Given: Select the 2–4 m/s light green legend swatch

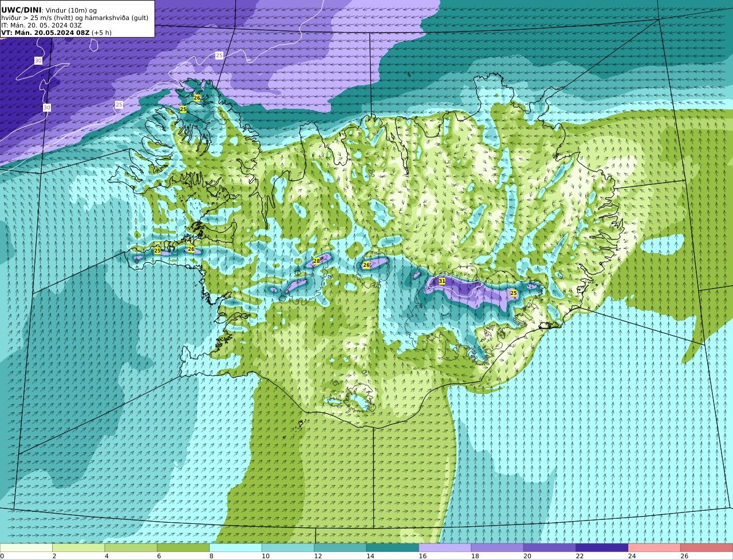Looking at the screenshot, I should point(78,547).
